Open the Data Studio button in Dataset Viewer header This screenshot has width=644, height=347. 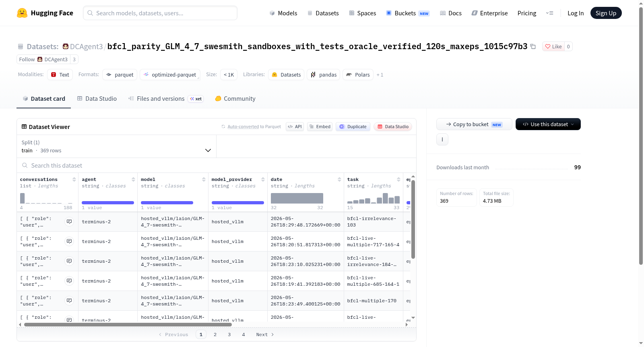393,127
